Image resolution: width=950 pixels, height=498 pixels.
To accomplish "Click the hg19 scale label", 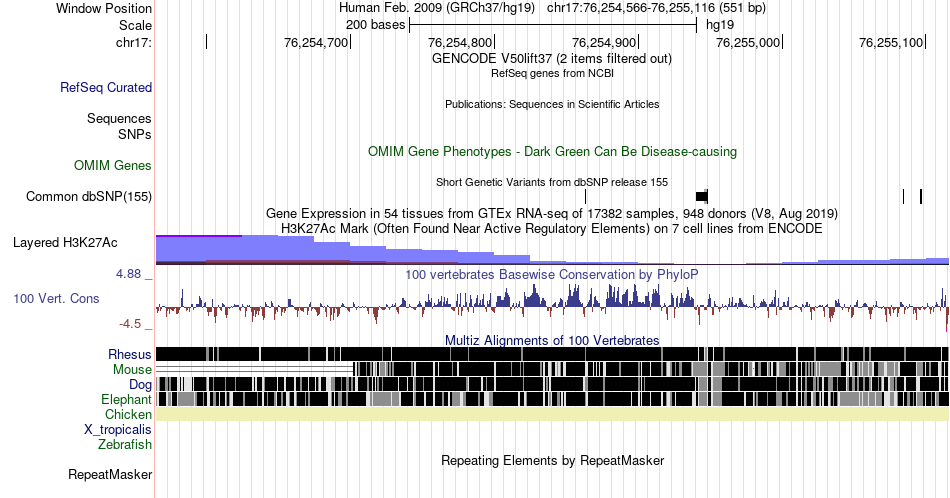I will [x=720, y=25].
